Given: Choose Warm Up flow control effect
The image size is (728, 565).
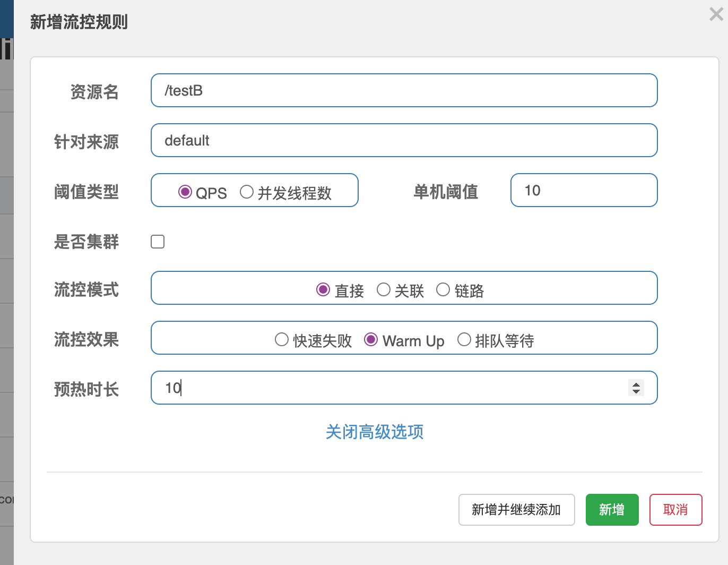Looking at the screenshot, I should pos(370,339).
